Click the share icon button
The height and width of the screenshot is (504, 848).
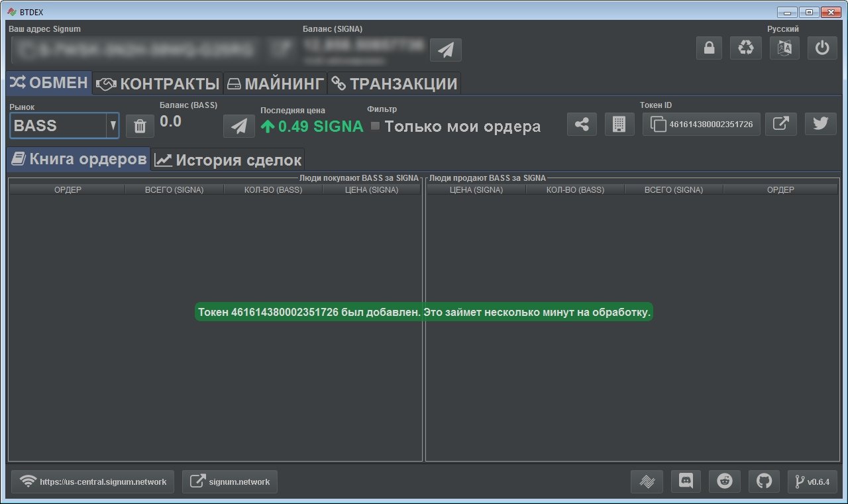click(582, 124)
